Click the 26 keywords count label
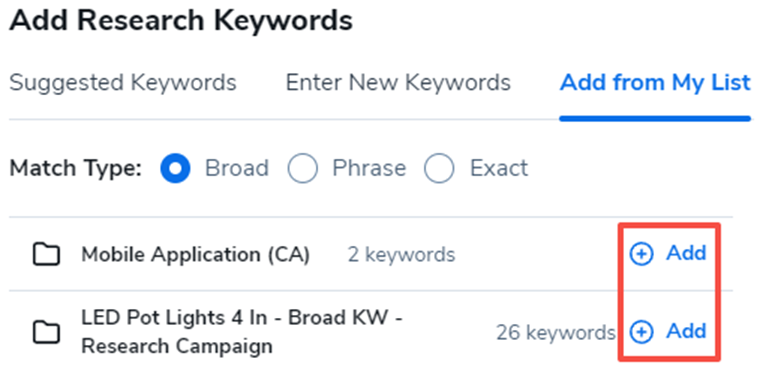This screenshot has width=763, height=368. (x=556, y=333)
